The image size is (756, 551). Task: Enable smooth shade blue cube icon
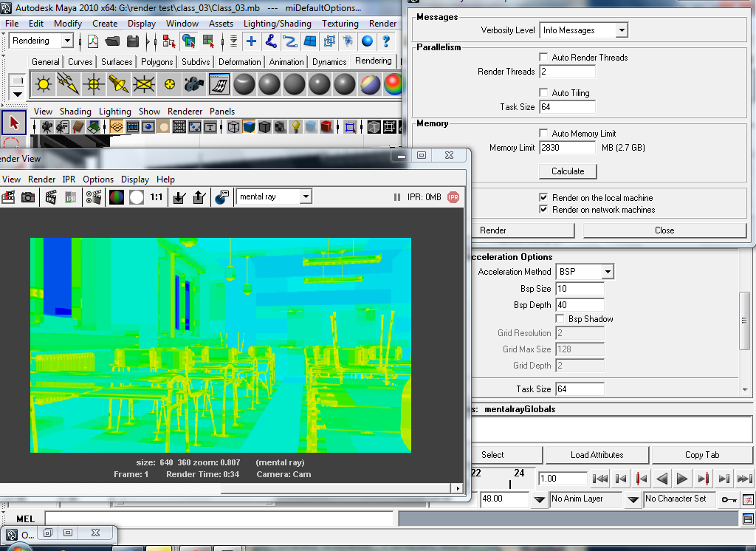(x=249, y=127)
